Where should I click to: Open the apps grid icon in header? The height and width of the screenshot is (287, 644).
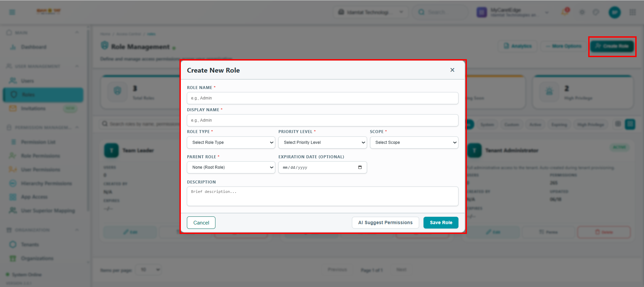[x=633, y=12]
